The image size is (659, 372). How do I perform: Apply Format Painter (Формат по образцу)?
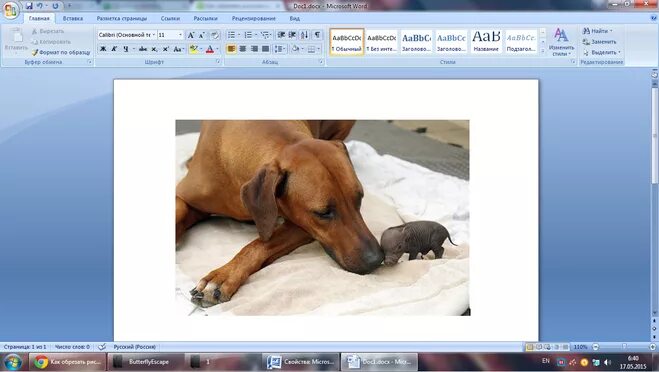pyautogui.click(x=61, y=53)
